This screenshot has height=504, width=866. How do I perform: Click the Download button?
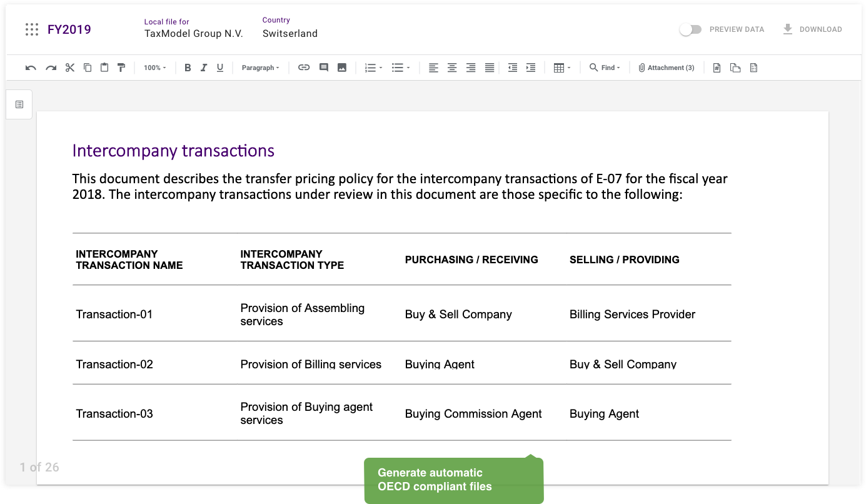coord(812,29)
